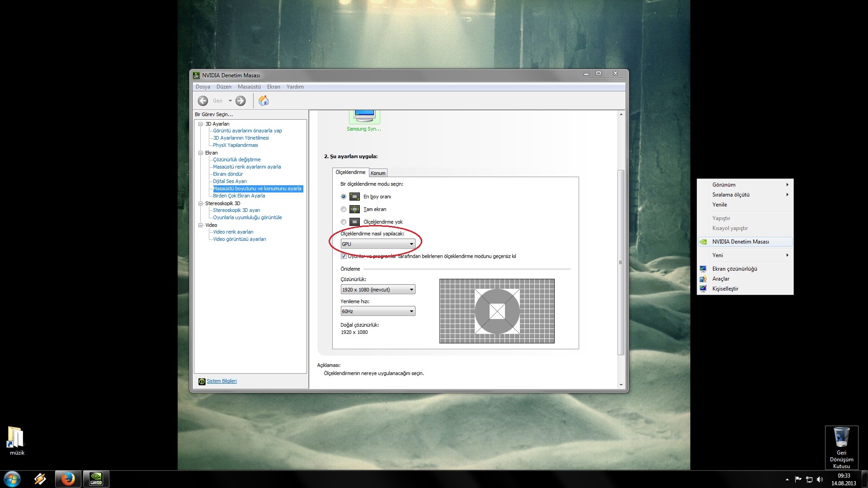Select the Samsung SyncMaster monitor icon
Screen dimensions: 868x488
tap(364, 117)
